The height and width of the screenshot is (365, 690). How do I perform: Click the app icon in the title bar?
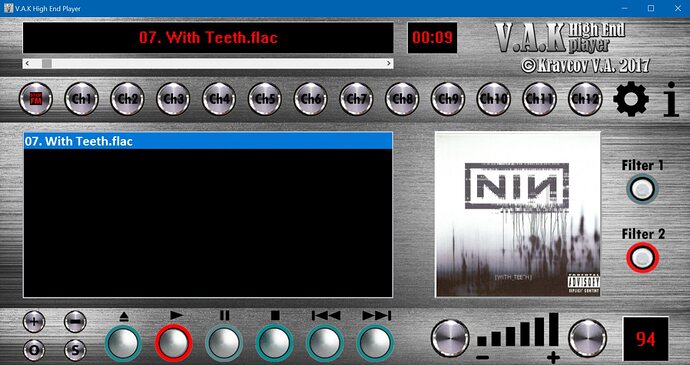coord(8,8)
